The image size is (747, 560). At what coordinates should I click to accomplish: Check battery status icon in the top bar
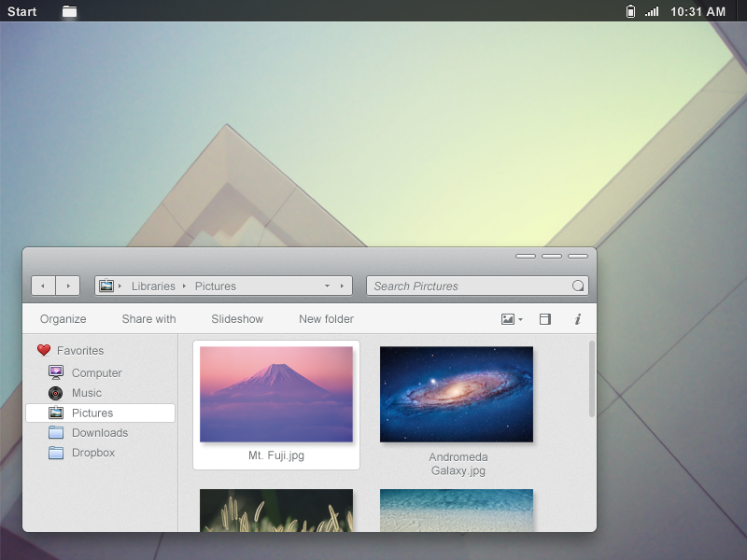tap(630, 11)
